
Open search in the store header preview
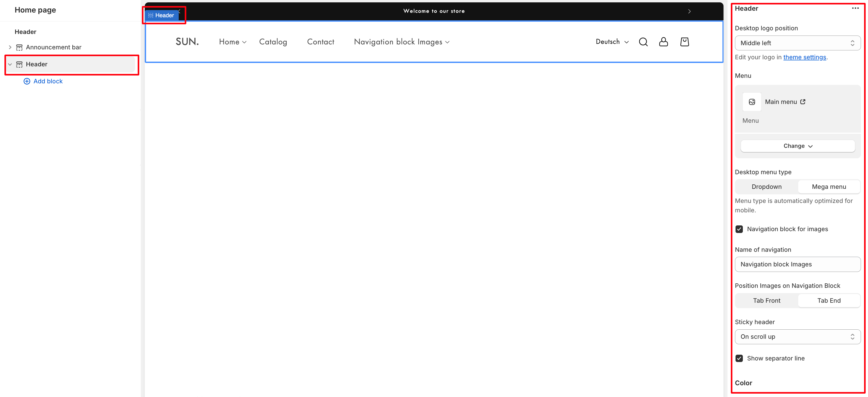(643, 42)
